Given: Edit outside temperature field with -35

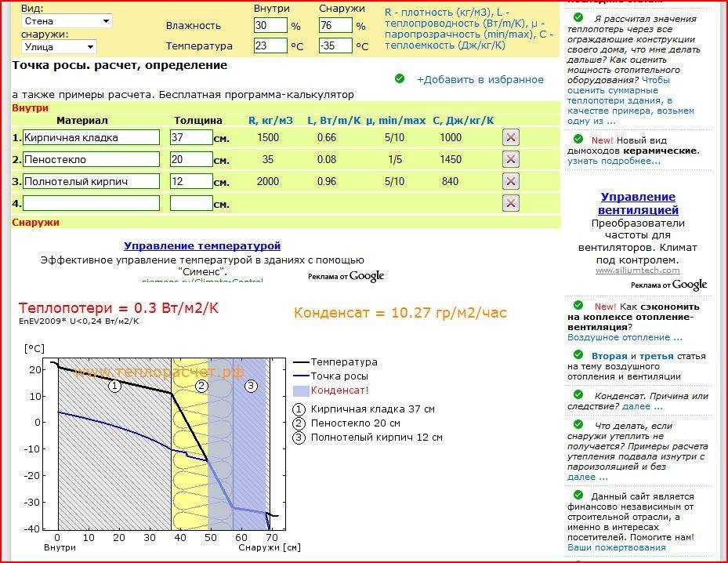Looking at the screenshot, I should [x=335, y=45].
